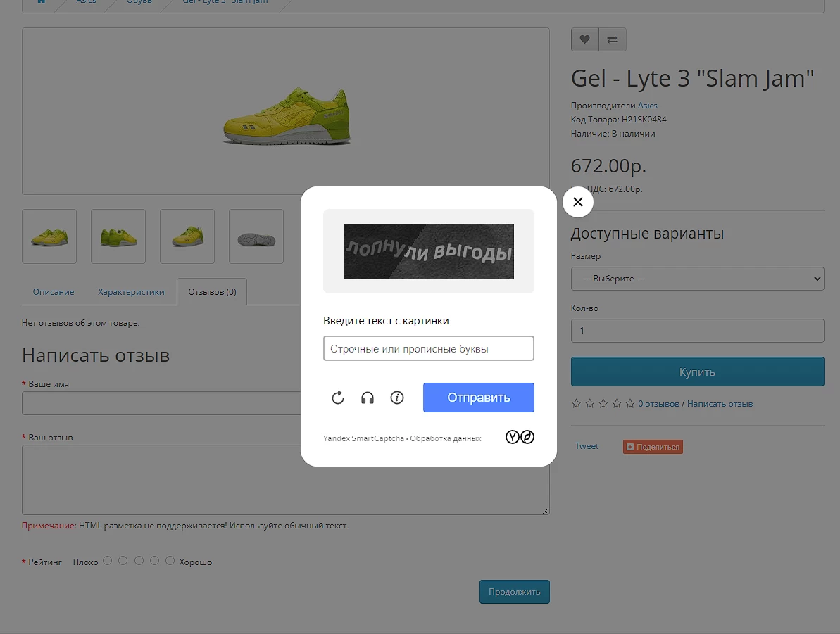Select the shoe sole thumbnail
Screen dimensions: 840x634
(256, 236)
